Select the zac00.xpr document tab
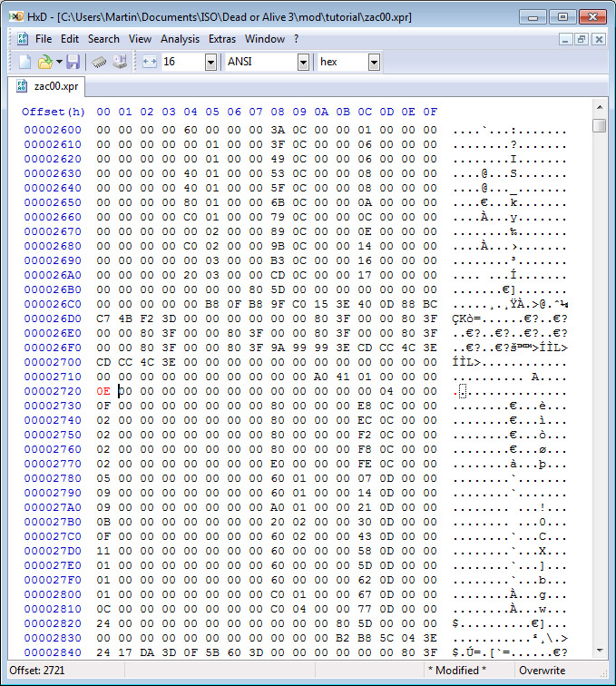Image resolution: width=616 pixels, height=686 pixels. [x=46, y=86]
